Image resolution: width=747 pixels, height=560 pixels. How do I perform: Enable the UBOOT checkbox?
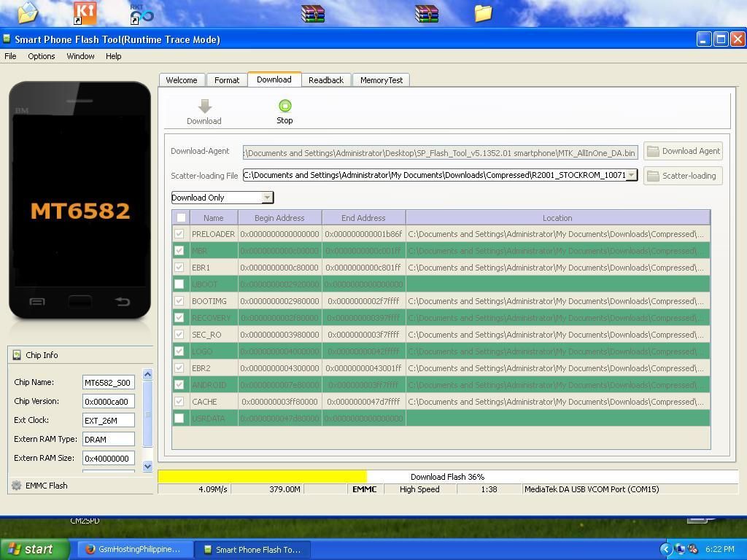[179, 284]
